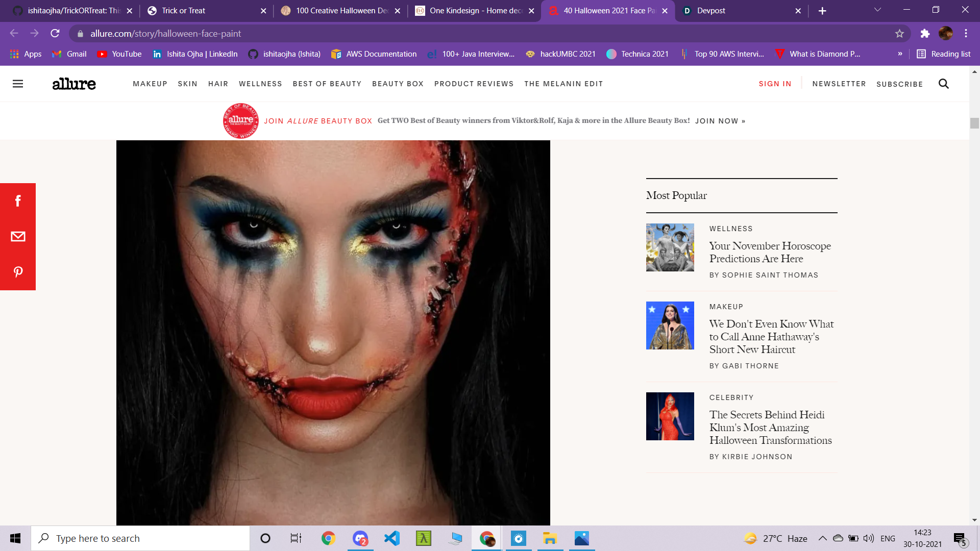The image size is (980, 551).
Task: Open Chrome extensions puzzle icon
Action: click(x=925, y=34)
